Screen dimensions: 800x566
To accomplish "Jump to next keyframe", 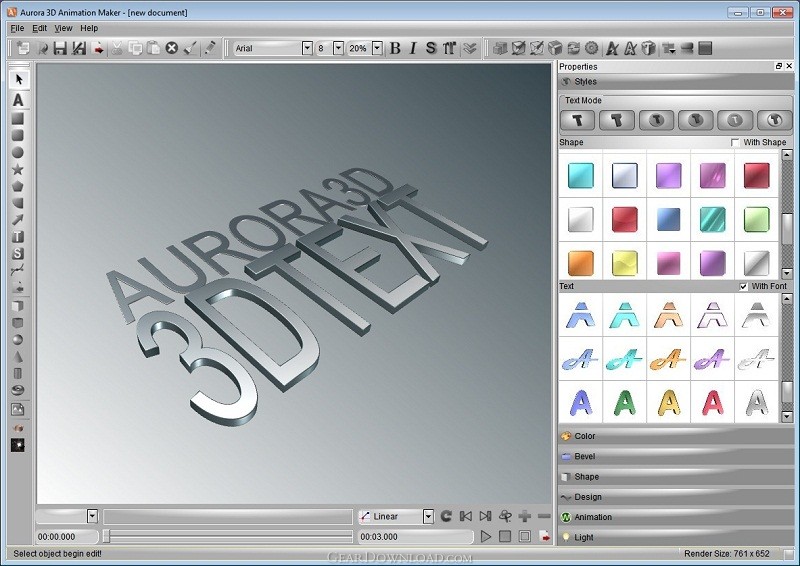I will coord(485,516).
